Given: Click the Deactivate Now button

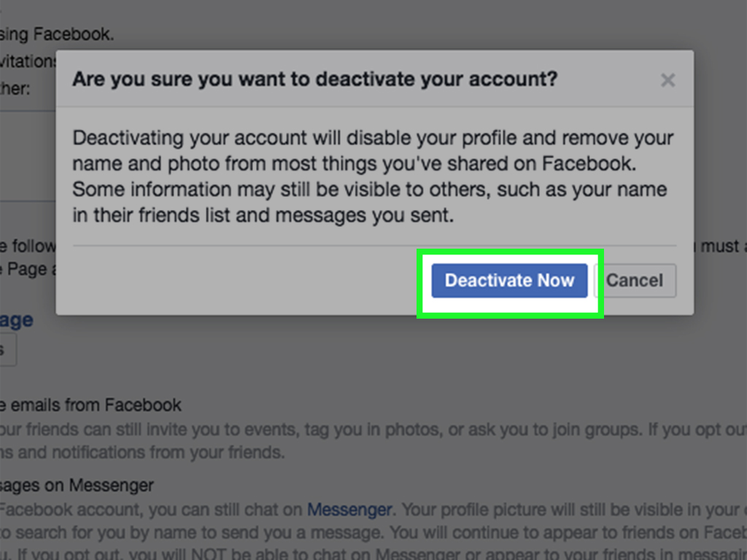Looking at the screenshot, I should point(508,281).
